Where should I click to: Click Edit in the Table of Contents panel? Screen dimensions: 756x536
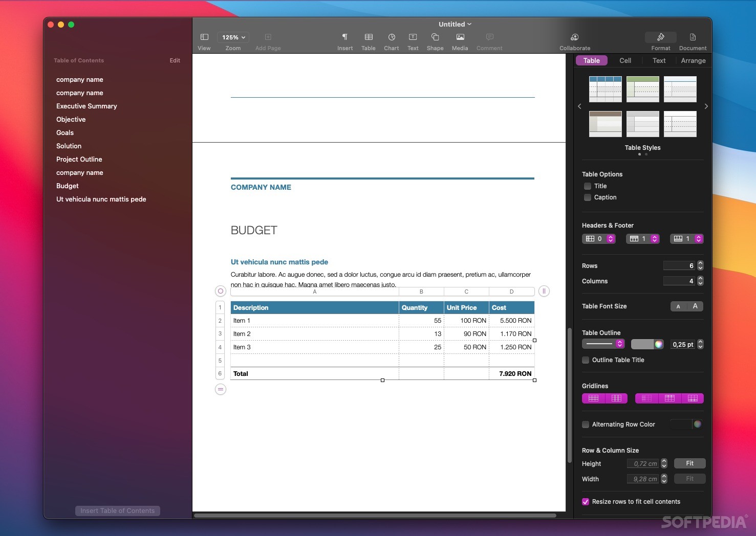point(175,60)
